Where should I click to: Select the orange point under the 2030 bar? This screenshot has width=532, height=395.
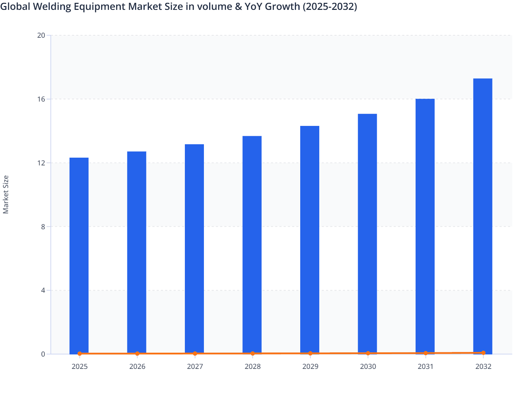pyautogui.click(x=367, y=353)
